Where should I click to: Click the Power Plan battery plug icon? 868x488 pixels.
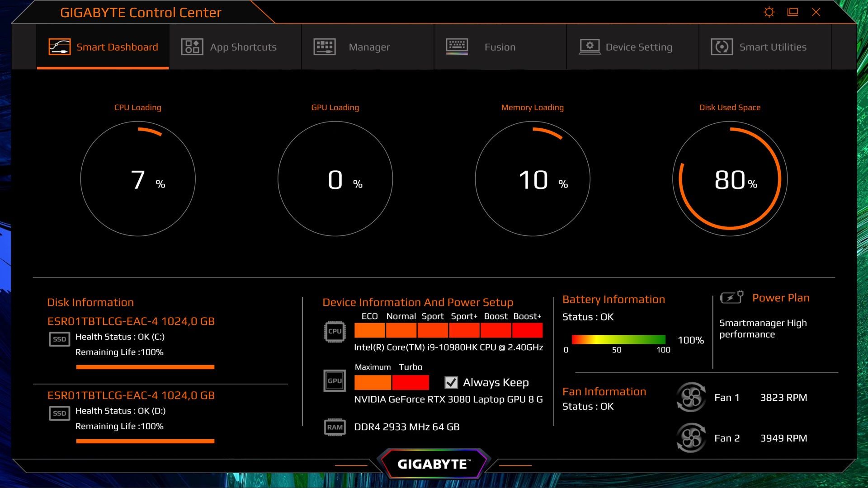coord(731,297)
